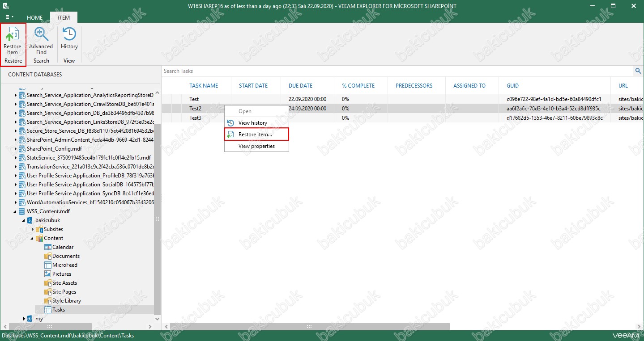Click the TranslationService database icon
The width and height of the screenshot is (644, 341).
coord(22,167)
